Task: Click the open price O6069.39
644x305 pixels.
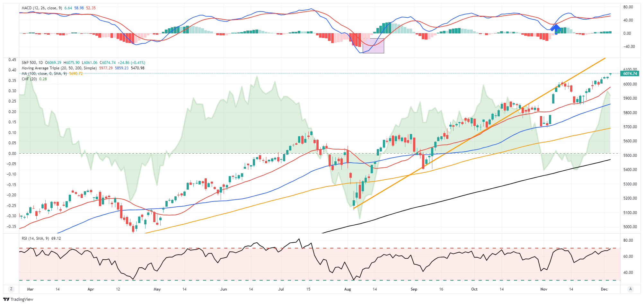Action: (53, 63)
